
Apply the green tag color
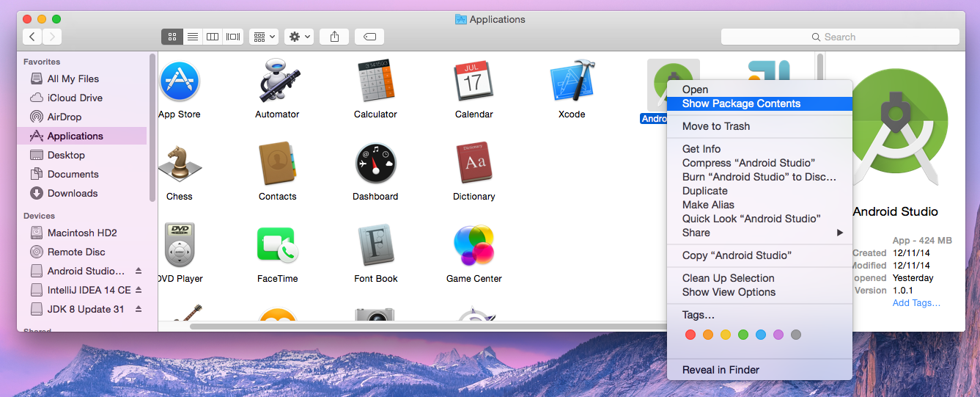pos(743,335)
